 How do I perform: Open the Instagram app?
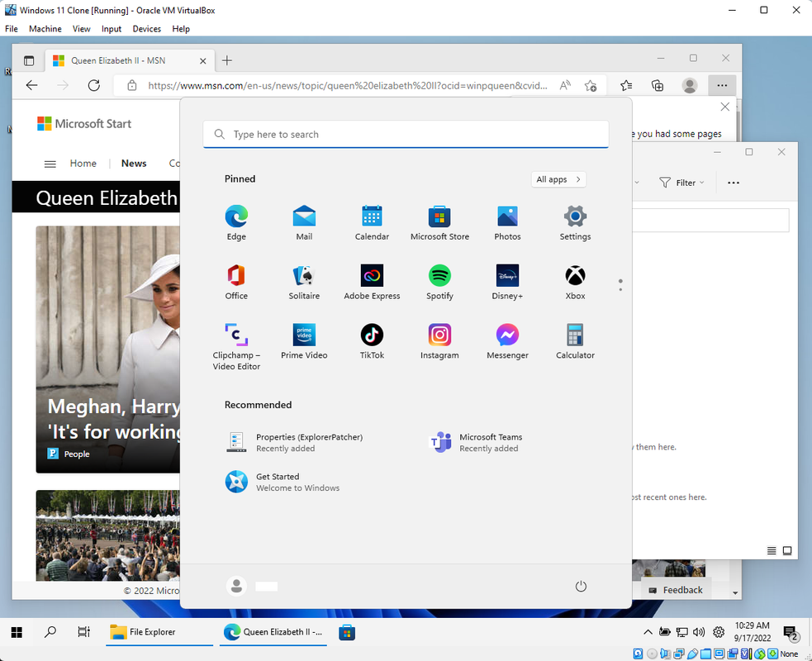[439, 342]
